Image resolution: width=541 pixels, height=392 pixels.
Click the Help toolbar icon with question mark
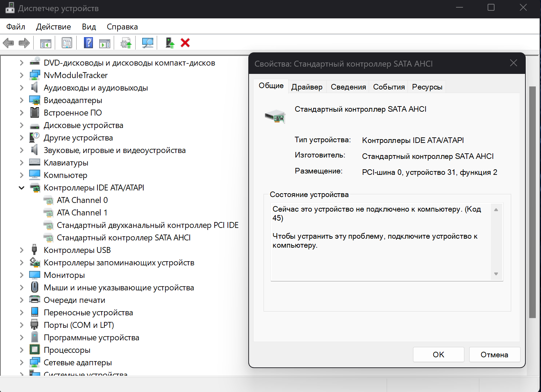pyautogui.click(x=88, y=43)
